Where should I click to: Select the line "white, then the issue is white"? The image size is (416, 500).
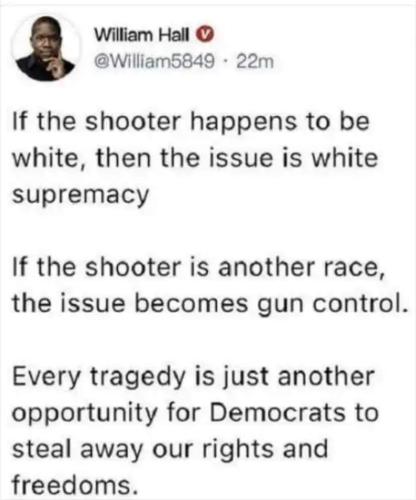coord(195,158)
